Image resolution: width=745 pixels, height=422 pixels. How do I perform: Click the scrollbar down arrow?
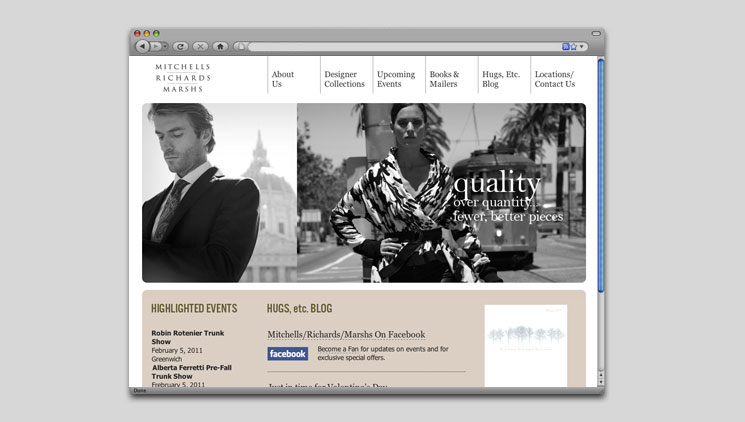pos(601,382)
